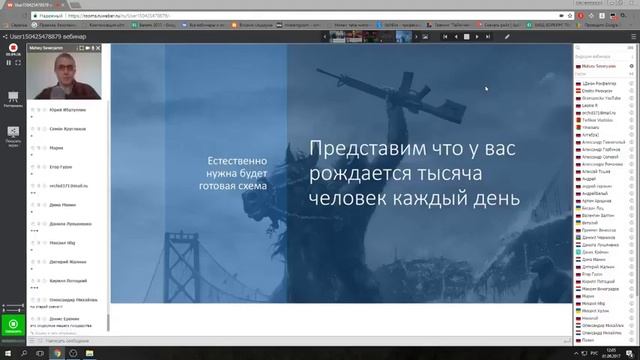Viewport: 640px width, 360px height.
Task: Open Windows taskbar search
Action: [x=24, y=353]
